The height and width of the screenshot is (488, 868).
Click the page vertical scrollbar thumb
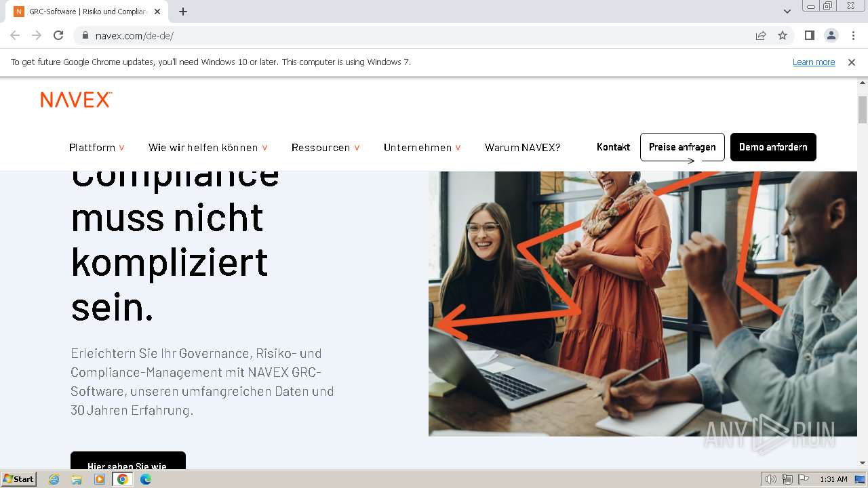point(863,110)
